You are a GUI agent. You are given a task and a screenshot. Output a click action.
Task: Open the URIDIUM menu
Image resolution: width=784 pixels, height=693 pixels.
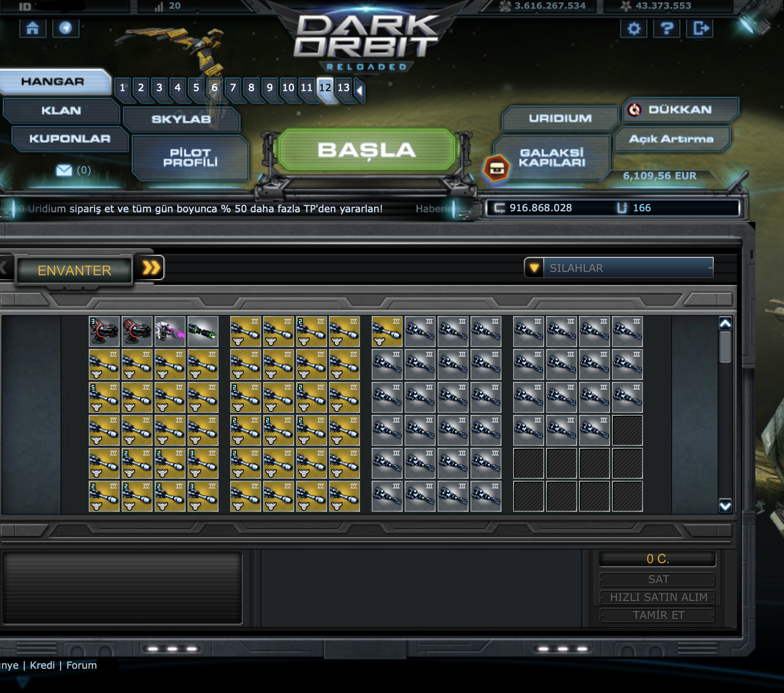point(560,118)
